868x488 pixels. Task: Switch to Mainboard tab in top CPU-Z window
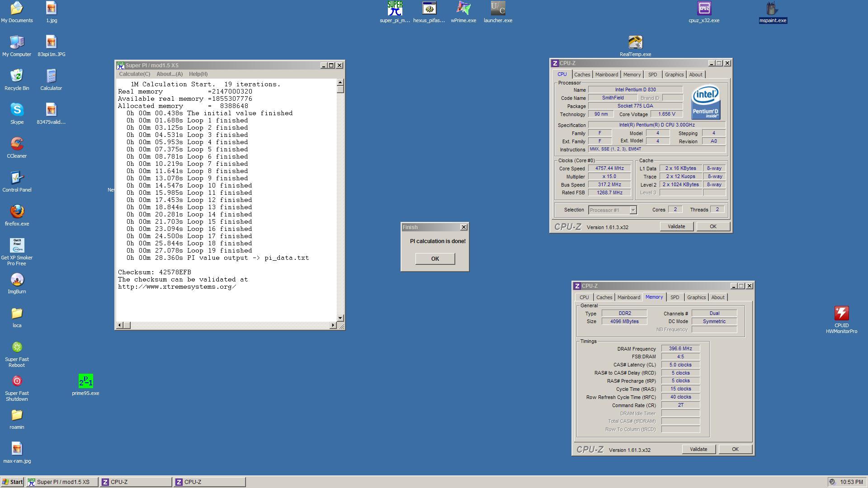606,75
